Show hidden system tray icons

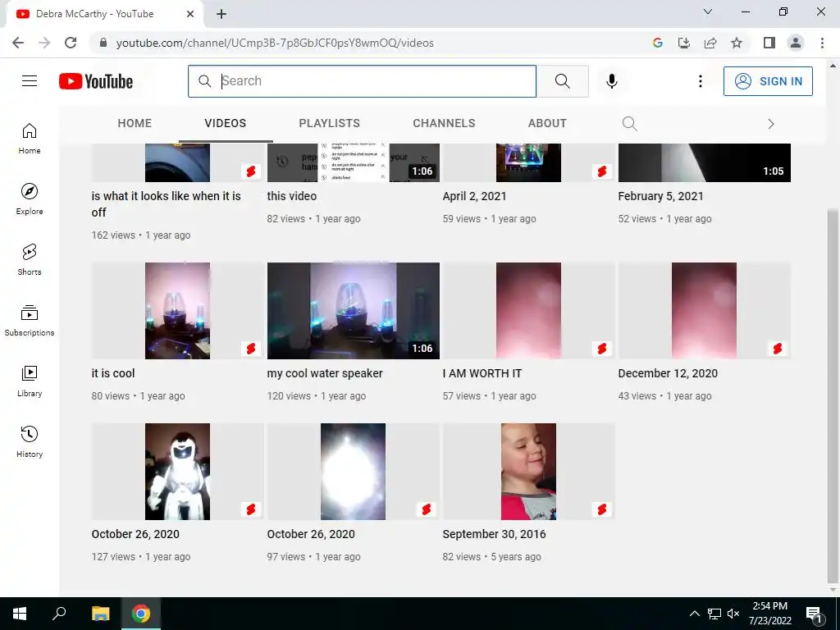click(x=694, y=614)
